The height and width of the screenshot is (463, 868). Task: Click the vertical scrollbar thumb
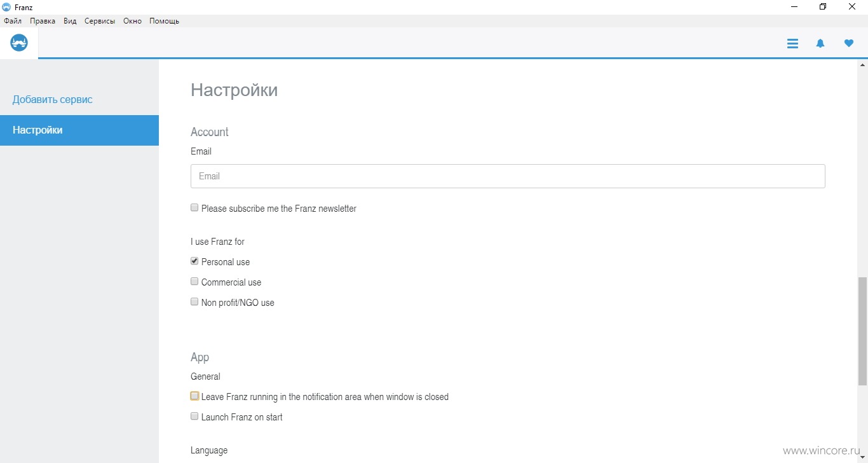[862, 331]
